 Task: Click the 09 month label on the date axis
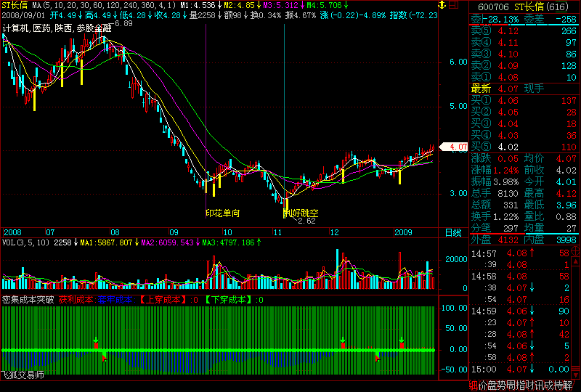[x=174, y=232]
